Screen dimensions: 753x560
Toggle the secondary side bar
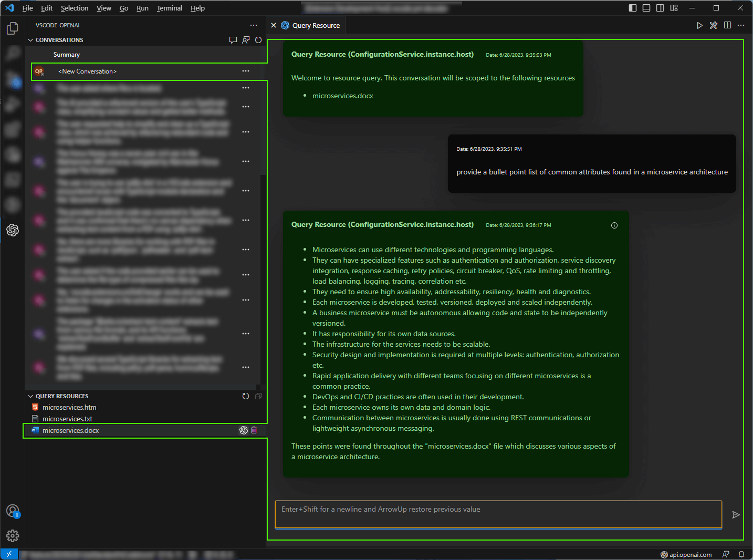[660, 8]
